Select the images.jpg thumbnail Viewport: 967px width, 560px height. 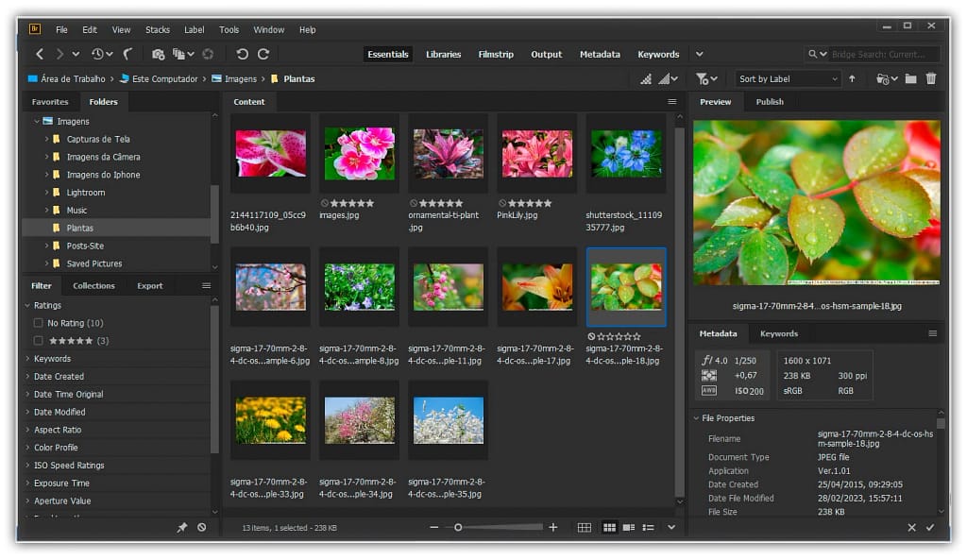click(359, 154)
